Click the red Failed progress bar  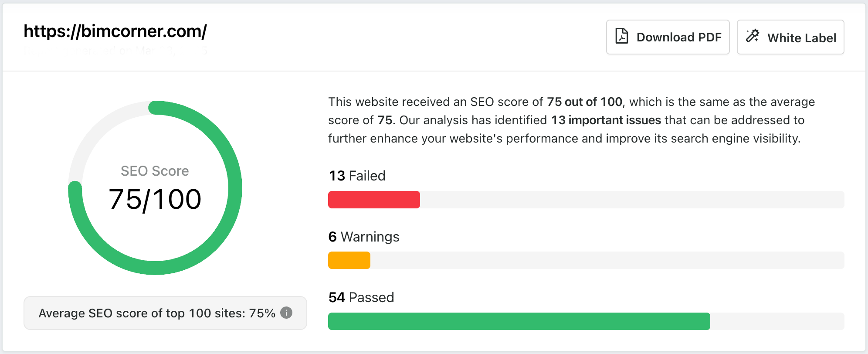374,200
